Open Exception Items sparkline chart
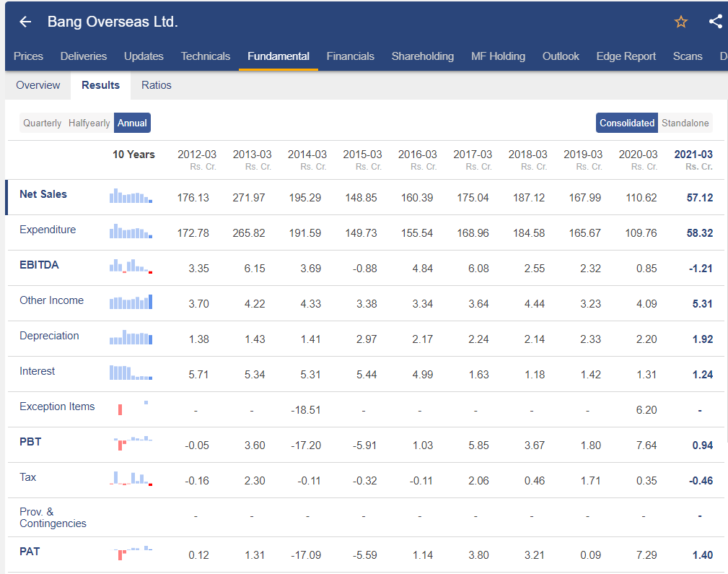Image resolution: width=728 pixels, height=574 pixels. [133, 408]
